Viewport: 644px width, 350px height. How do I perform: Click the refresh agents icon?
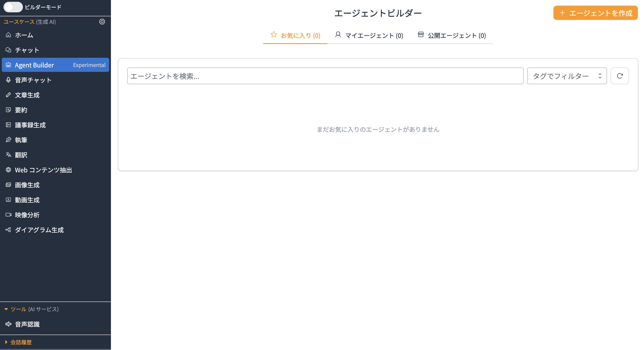point(620,76)
